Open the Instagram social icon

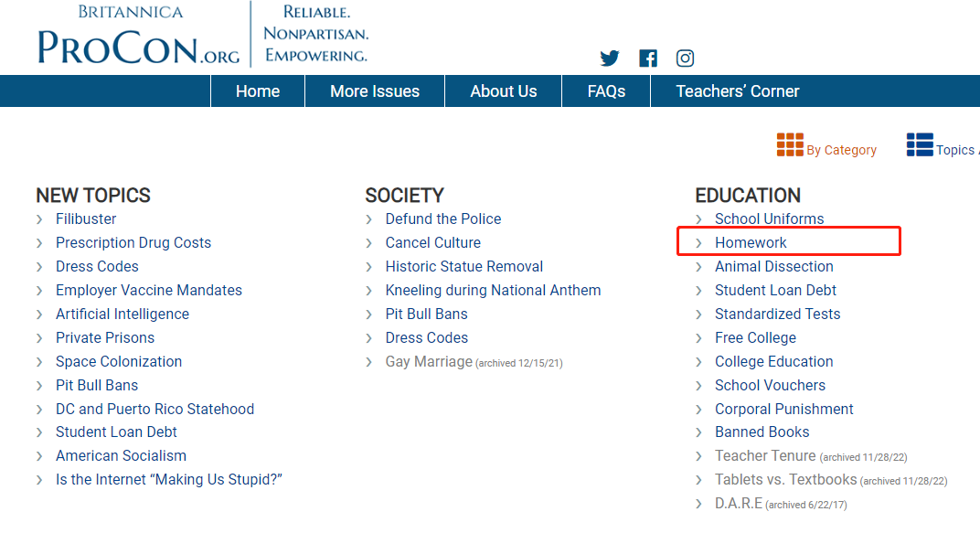click(x=685, y=59)
